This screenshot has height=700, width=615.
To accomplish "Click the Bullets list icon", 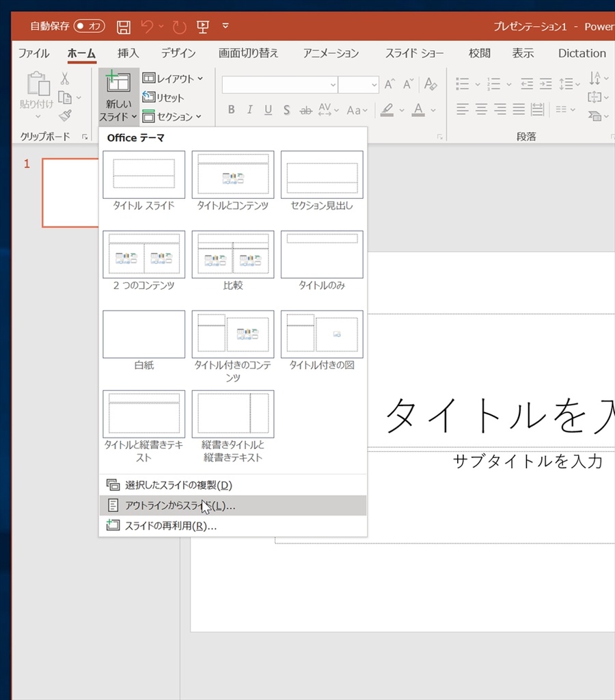I will coord(463,83).
